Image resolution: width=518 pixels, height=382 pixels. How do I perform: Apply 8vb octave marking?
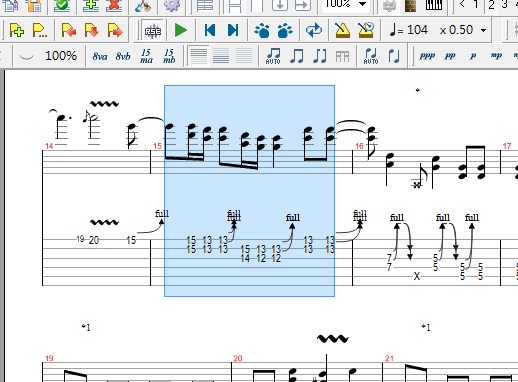[123, 56]
